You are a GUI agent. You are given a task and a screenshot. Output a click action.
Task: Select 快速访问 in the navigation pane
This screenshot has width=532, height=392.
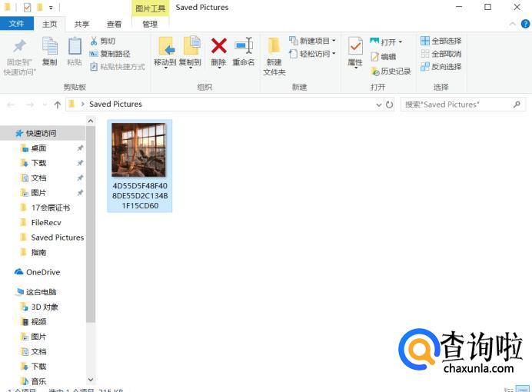(x=42, y=133)
